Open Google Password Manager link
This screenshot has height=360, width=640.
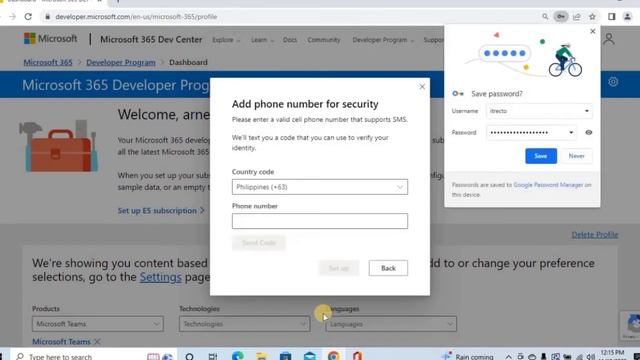pyautogui.click(x=548, y=185)
